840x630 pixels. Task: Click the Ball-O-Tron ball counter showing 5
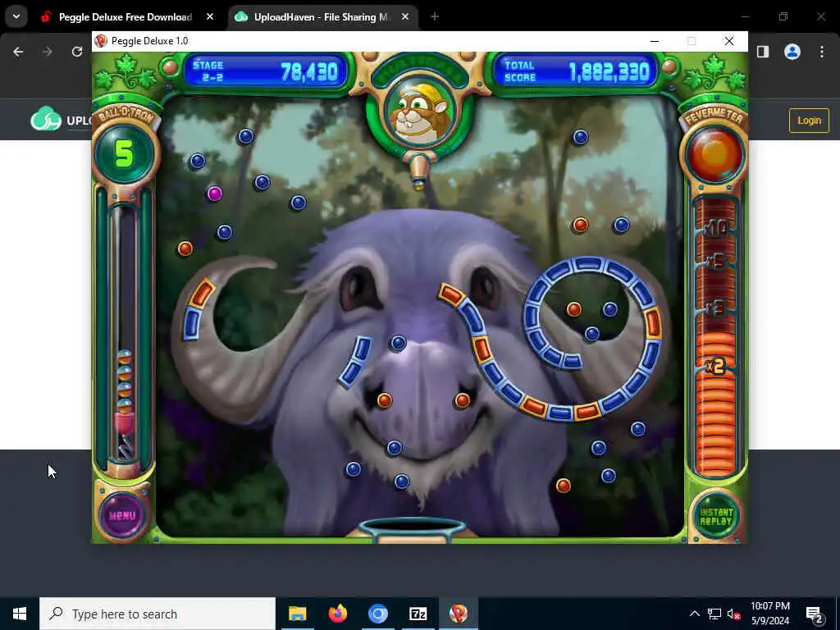[x=125, y=154]
